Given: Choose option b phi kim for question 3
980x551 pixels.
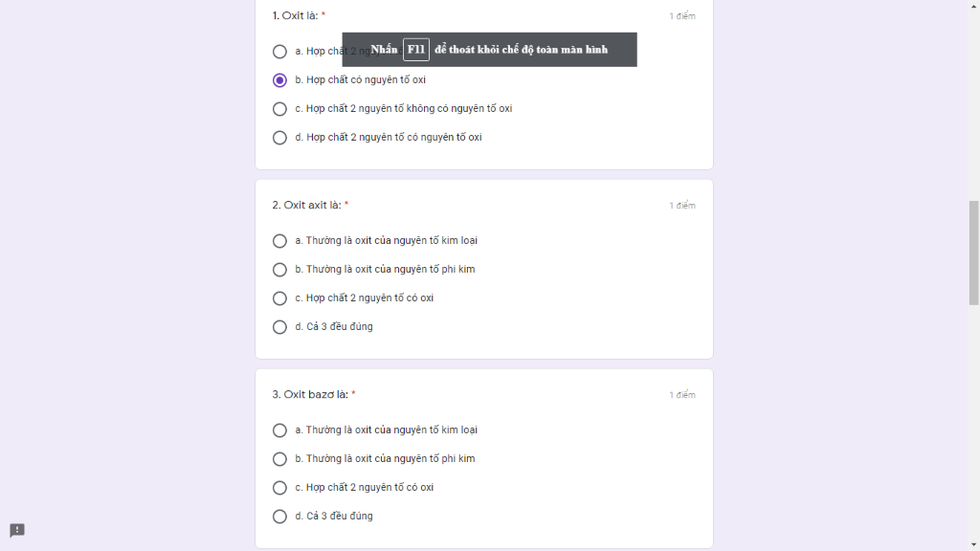Looking at the screenshot, I should click(279, 458).
